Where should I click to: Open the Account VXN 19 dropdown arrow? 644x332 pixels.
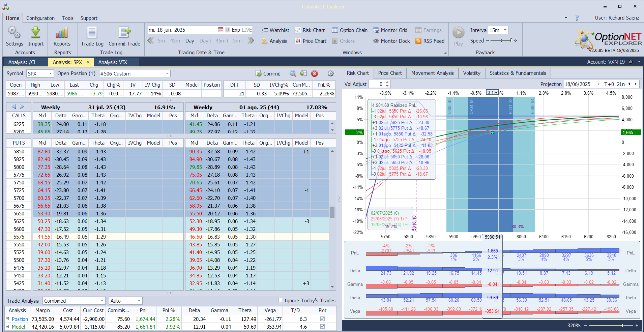[639, 62]
